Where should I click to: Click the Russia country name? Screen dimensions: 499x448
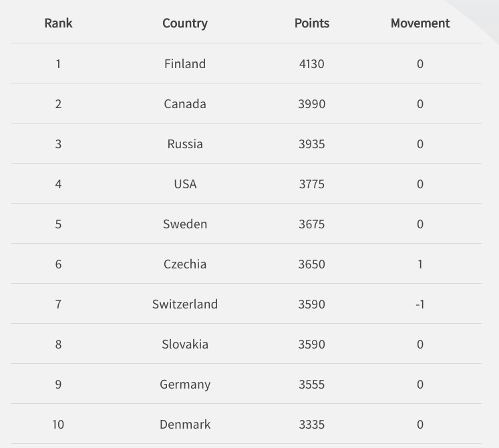tap(185, 144)
